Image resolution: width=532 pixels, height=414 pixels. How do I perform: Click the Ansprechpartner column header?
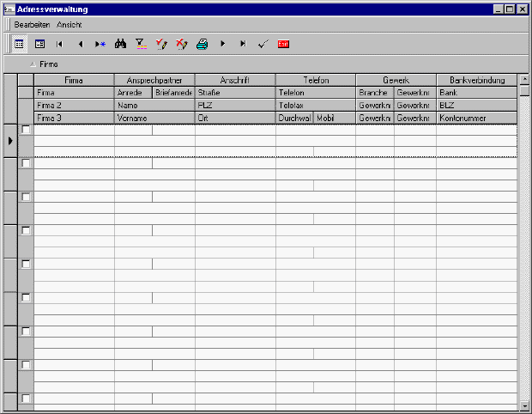(154, 80)
